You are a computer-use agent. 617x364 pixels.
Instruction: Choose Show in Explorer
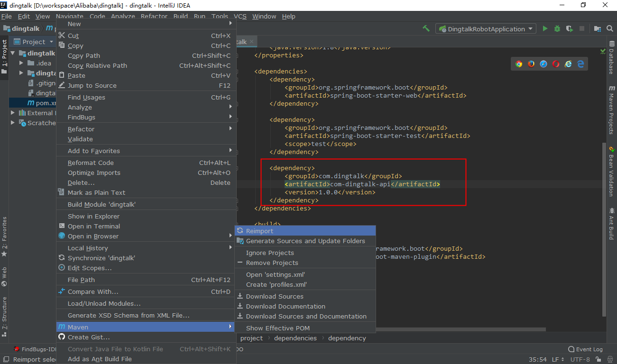pos(146,216)
